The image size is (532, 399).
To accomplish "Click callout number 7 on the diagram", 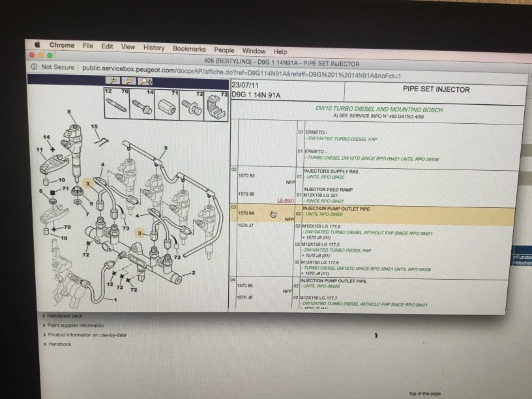I will (87, 214).
